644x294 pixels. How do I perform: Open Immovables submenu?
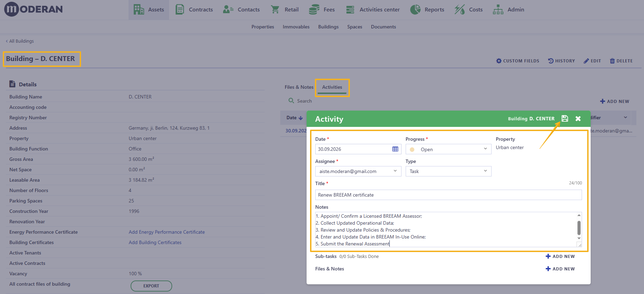pyautogui.click(x=296, y=27)
